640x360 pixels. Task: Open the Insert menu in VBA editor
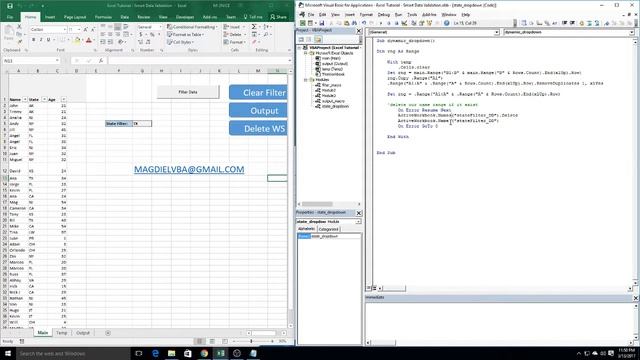pos(350,15)
